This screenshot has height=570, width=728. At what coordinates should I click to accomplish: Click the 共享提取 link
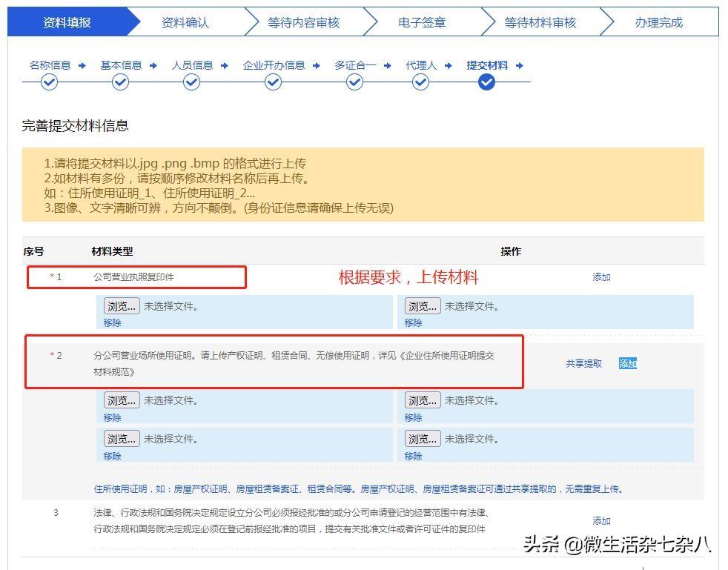tap(583, 364)
